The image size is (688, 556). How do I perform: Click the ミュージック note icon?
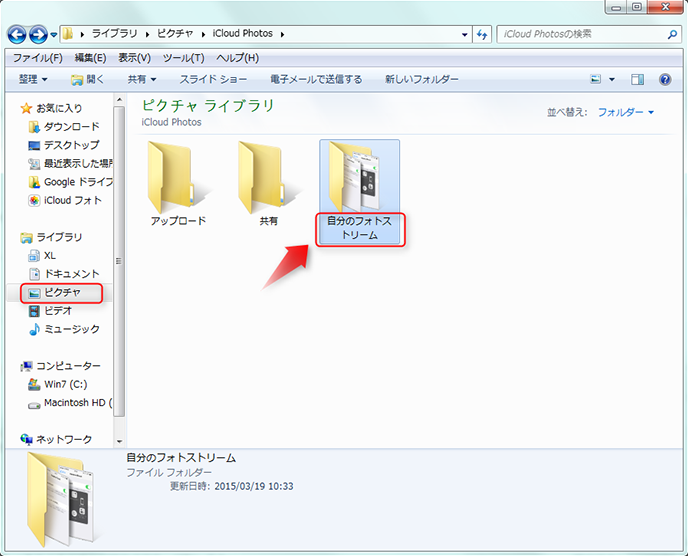pos(34,329)
